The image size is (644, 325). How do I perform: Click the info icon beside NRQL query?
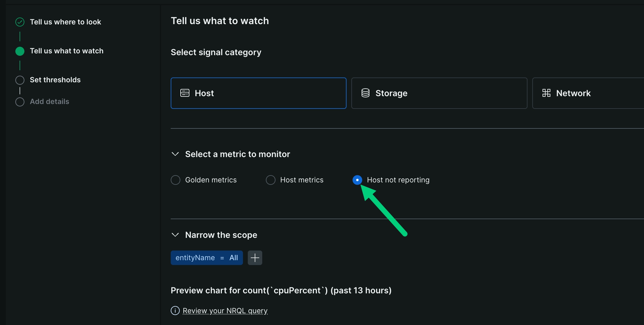click(x=175, y=311)
